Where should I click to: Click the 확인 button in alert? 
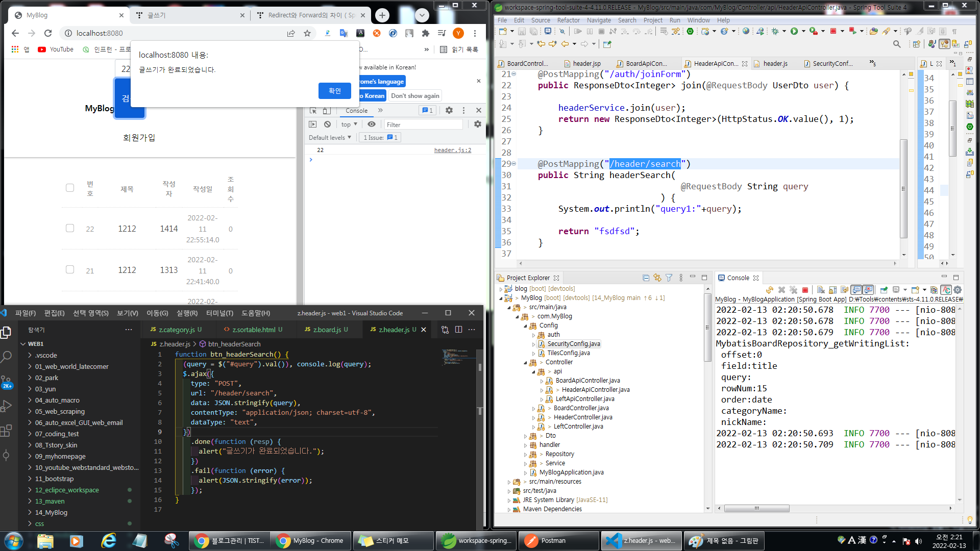[334, 91]
